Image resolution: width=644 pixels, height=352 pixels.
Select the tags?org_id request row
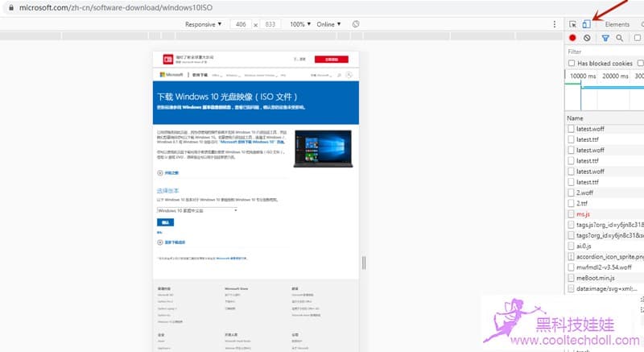tap(605, 235)
